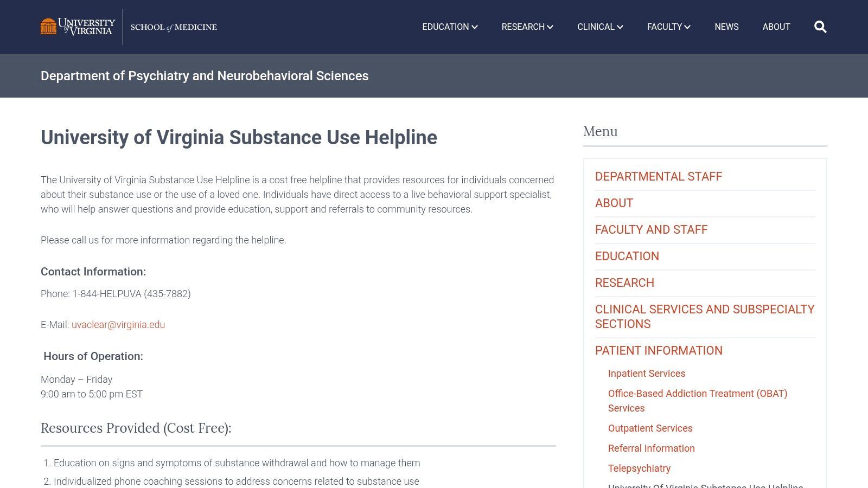Click the Hours of Operation heading
This screenshot has width=868, height=488.
93,356
